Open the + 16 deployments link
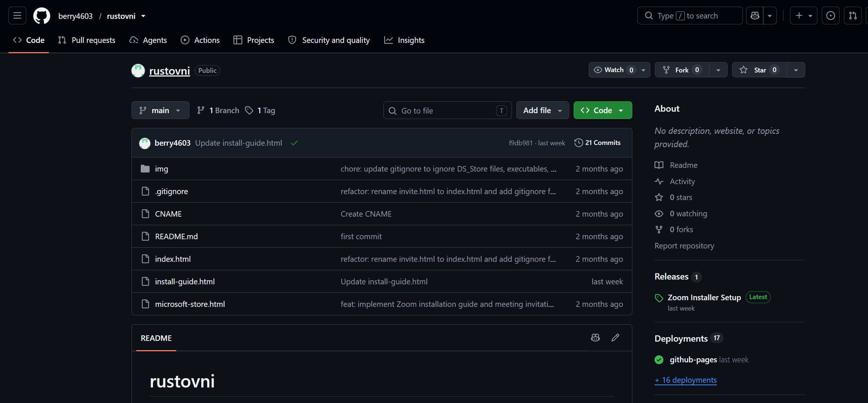Image resolution: width=868 pixels, height=403 pixels. pyautogui.click(x=686, y=380)
